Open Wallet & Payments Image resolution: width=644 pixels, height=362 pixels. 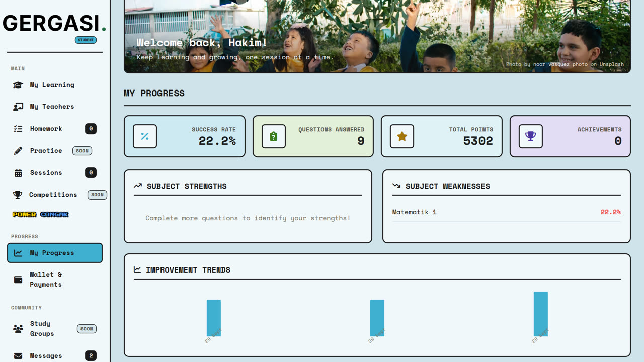tap(55, 280)
